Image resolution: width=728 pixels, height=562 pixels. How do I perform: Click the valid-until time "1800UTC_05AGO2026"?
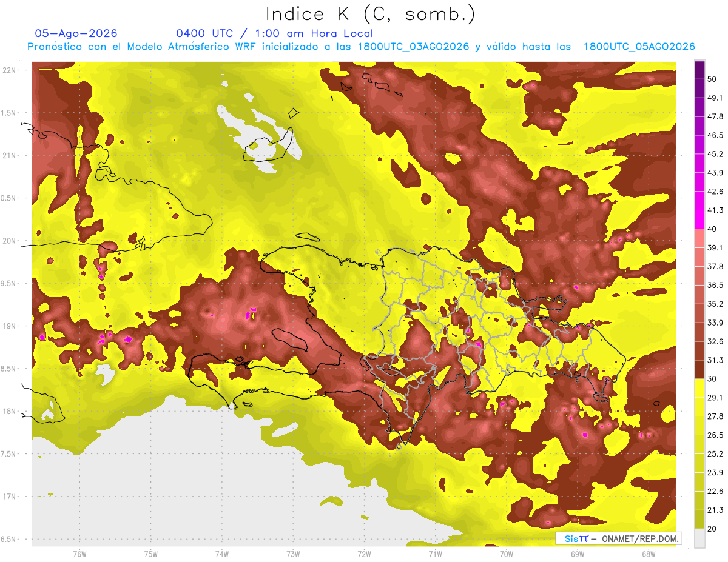coord(639,47)
